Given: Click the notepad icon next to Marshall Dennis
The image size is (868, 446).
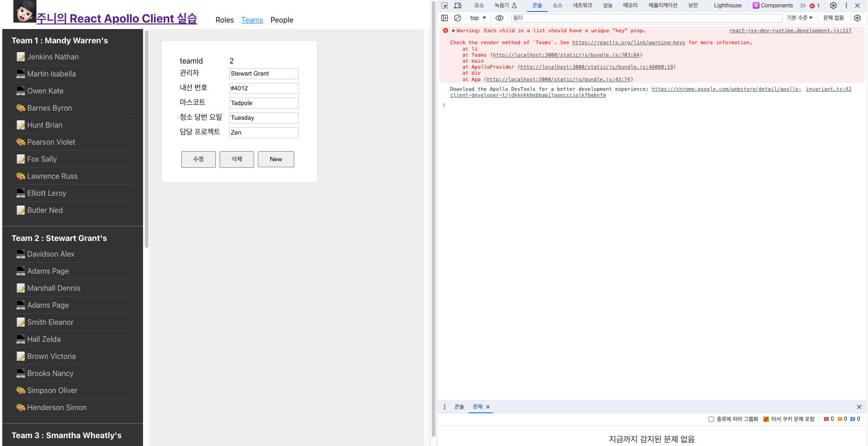Looking at the screenshot, I should pyautogui.click(x=21, y=288).
